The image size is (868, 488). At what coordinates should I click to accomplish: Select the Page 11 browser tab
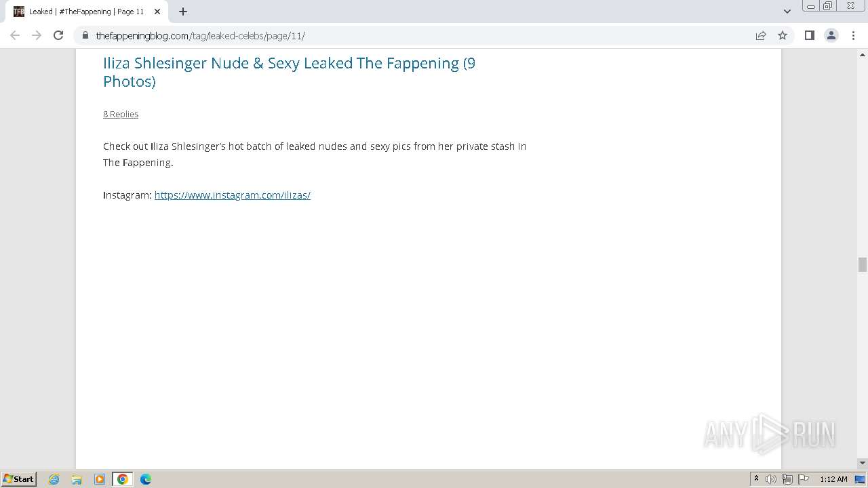tap(86, 12)
